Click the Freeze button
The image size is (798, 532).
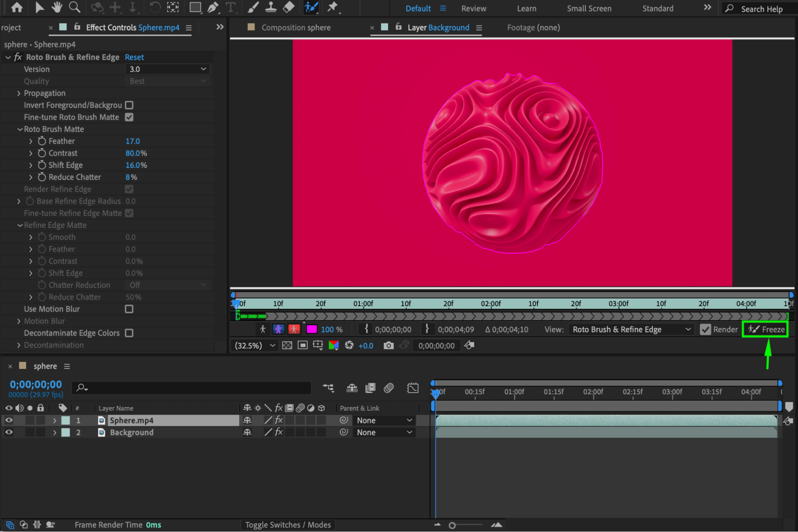point(765,329)
